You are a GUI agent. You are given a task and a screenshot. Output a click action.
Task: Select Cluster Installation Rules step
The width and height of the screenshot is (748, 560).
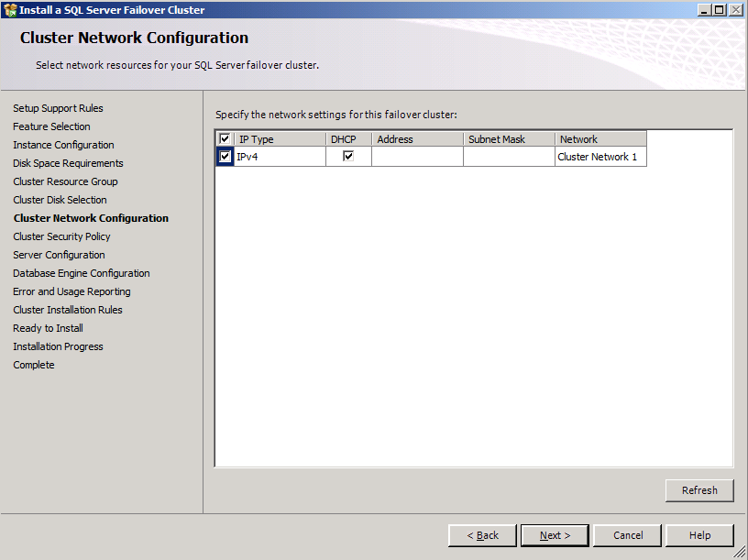[68, 310]
